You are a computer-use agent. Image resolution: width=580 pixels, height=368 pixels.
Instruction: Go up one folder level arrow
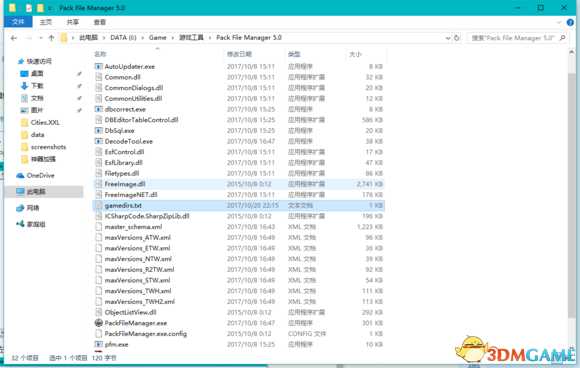pos(51,38)
